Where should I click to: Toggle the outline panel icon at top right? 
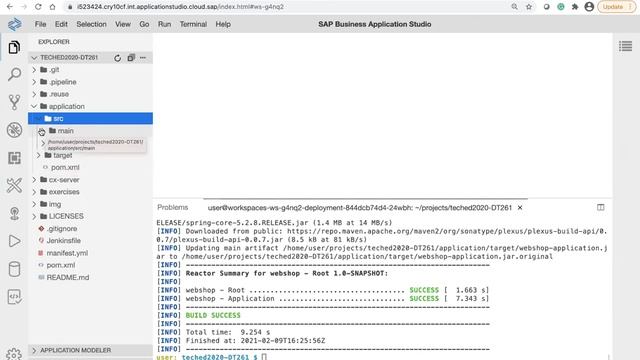coord(625,46)
